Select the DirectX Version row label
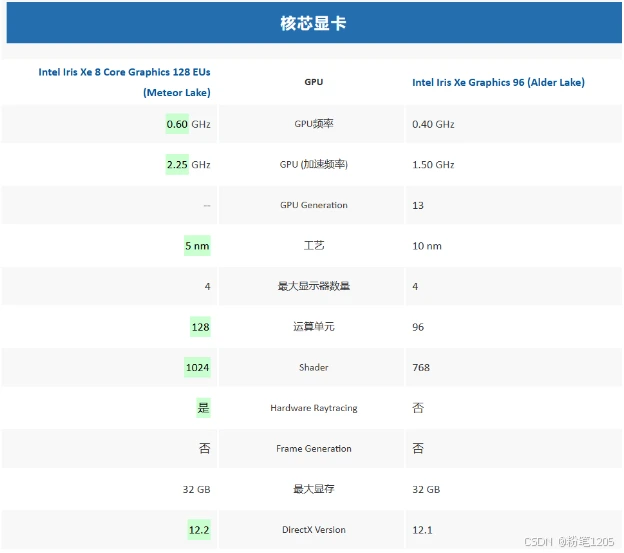Image resolution: width=624 pixels, height=553 pixels. (x=314, y=530)
